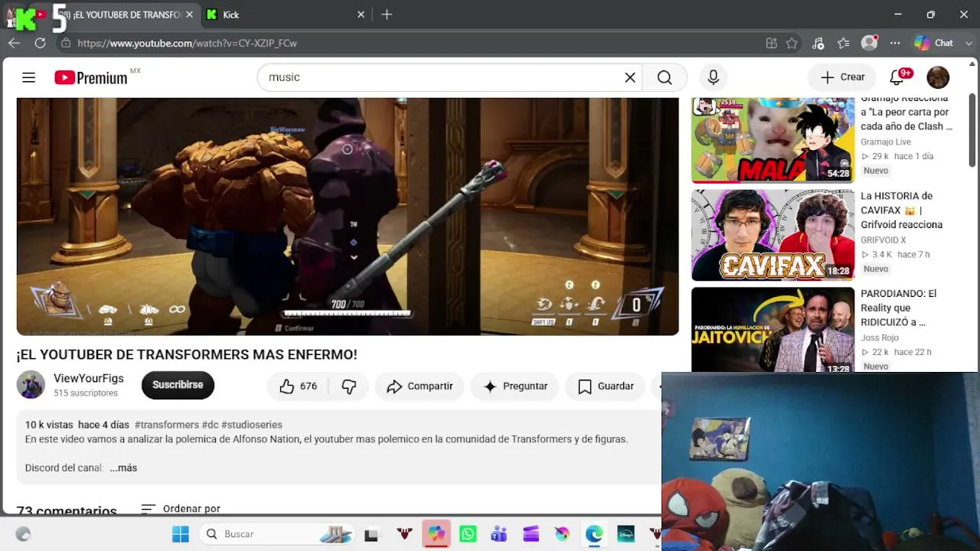This screenshot has height=551, width=980.
Task: Open the Joss Rojo channel name
Action: pyautogui.click(x=880, y=337)
